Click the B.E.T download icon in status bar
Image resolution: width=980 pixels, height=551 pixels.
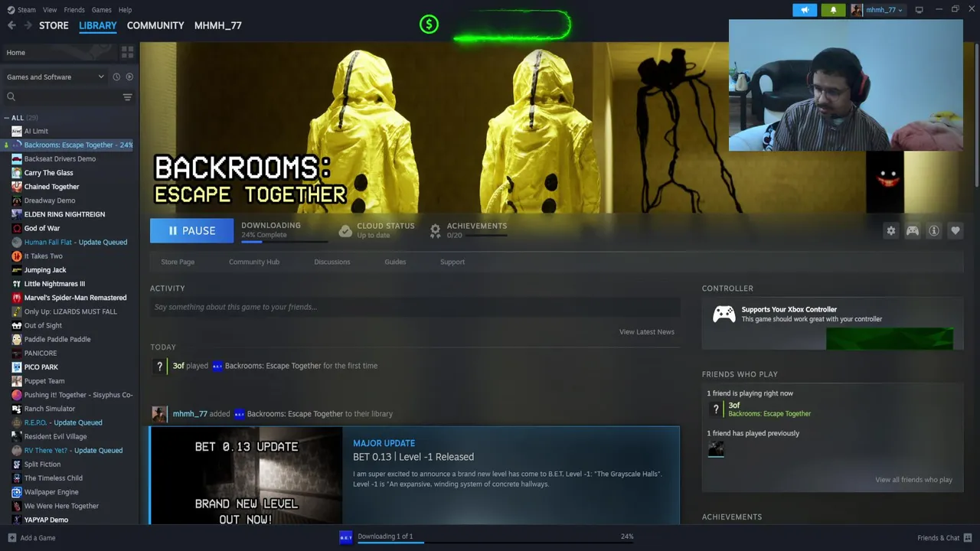[346, 537]
